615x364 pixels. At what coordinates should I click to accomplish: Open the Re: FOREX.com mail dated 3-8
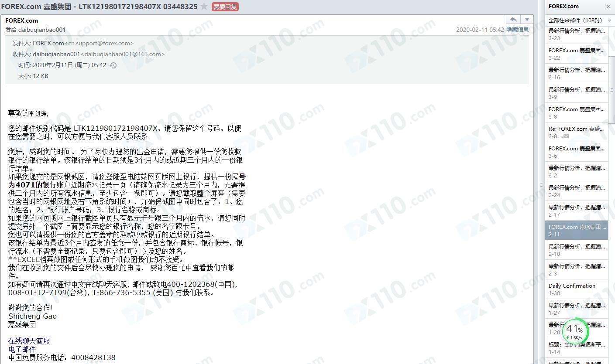[x=577, y=132]
